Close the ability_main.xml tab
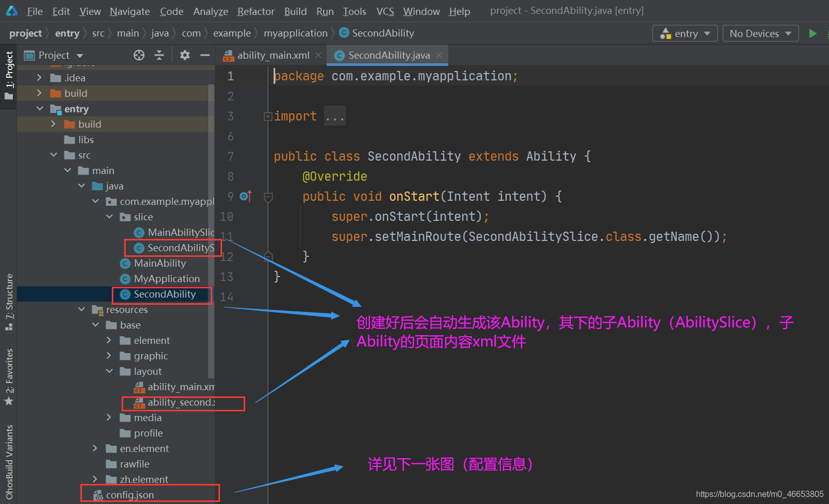Screen dimensions: 829x504 point(318,55)
